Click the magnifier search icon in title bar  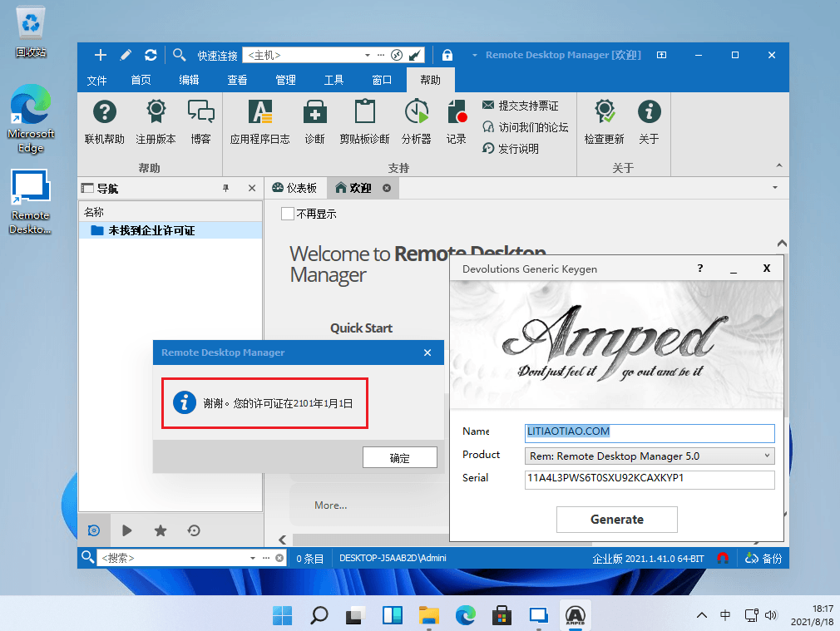point(179,55)
